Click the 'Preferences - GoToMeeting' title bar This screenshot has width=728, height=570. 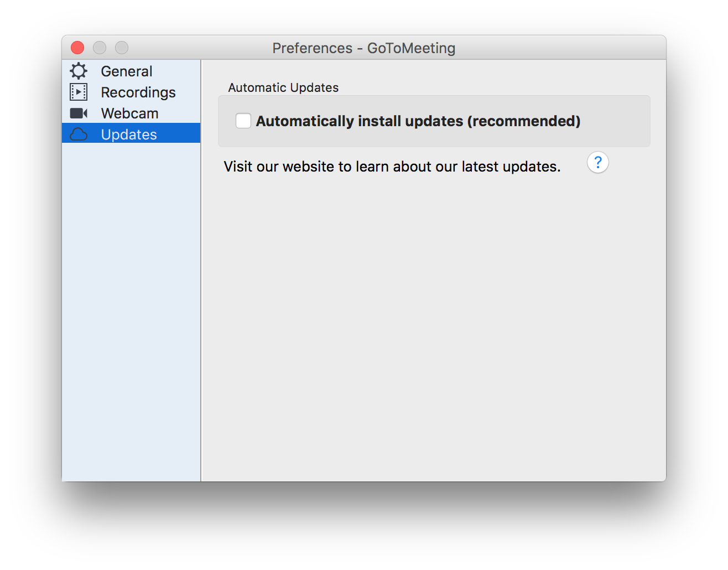coord(364,48)
